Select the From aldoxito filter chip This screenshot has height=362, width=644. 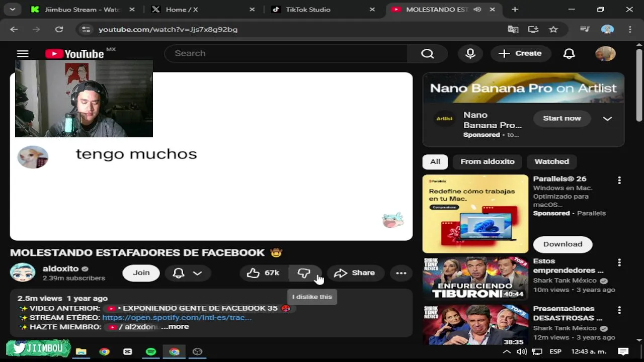point(487,161)
